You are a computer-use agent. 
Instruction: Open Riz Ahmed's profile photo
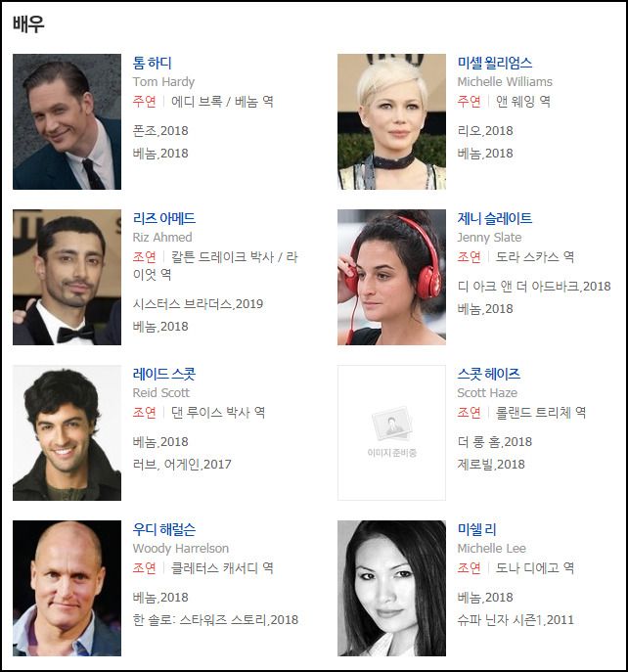pyautogui.click(x=67, y=277)
